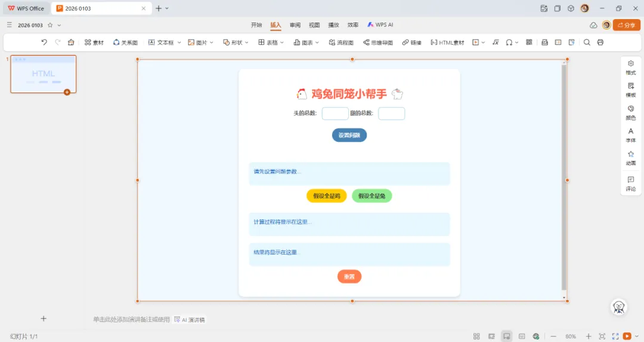Switch to the 播放 tab

pos(333,25)
